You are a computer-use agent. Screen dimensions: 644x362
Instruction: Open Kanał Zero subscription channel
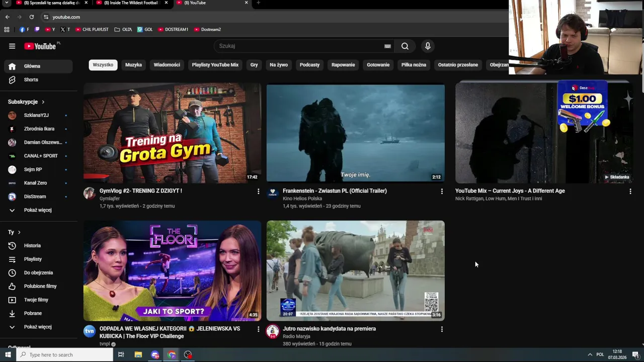coord(38,183)
